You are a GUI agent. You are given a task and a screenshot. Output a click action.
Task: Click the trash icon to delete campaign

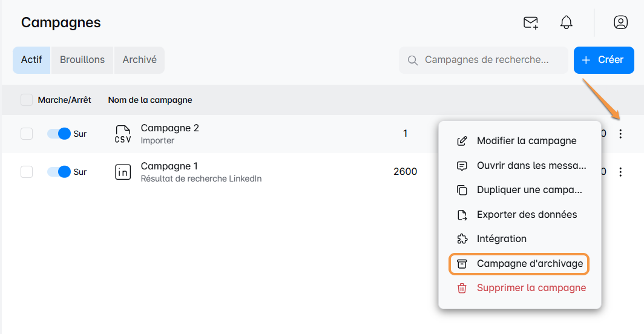click(462, 288)
